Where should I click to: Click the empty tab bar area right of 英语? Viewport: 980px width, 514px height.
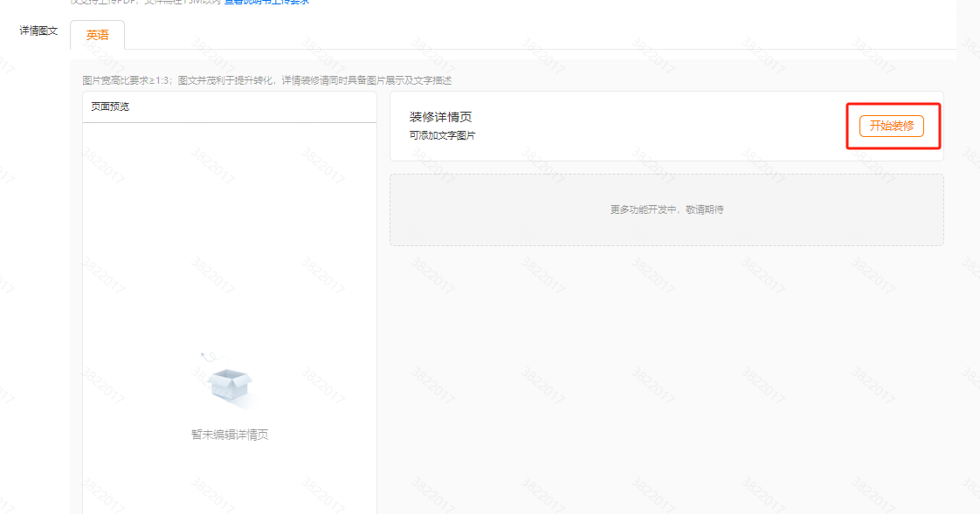524,35
